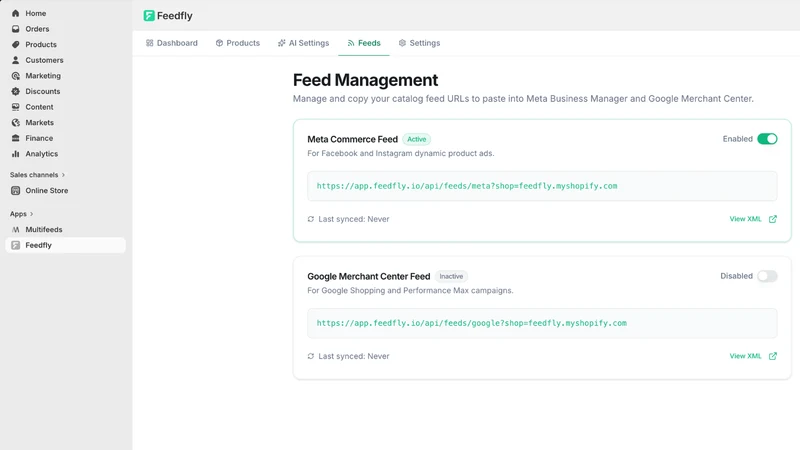Click sync icon beside Meta feed last synced
The image size is (800, 450).
coord(311,219)
